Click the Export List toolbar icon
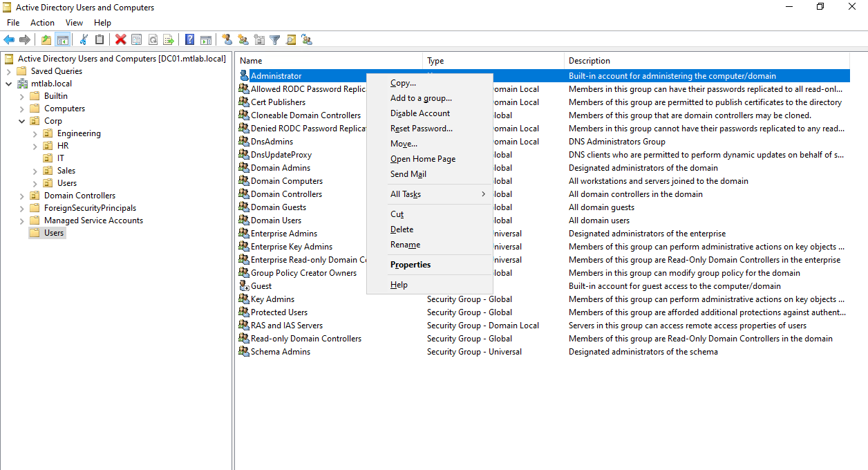Image resolution: width=868 pixels, height=470 pixels. [168, 40]
